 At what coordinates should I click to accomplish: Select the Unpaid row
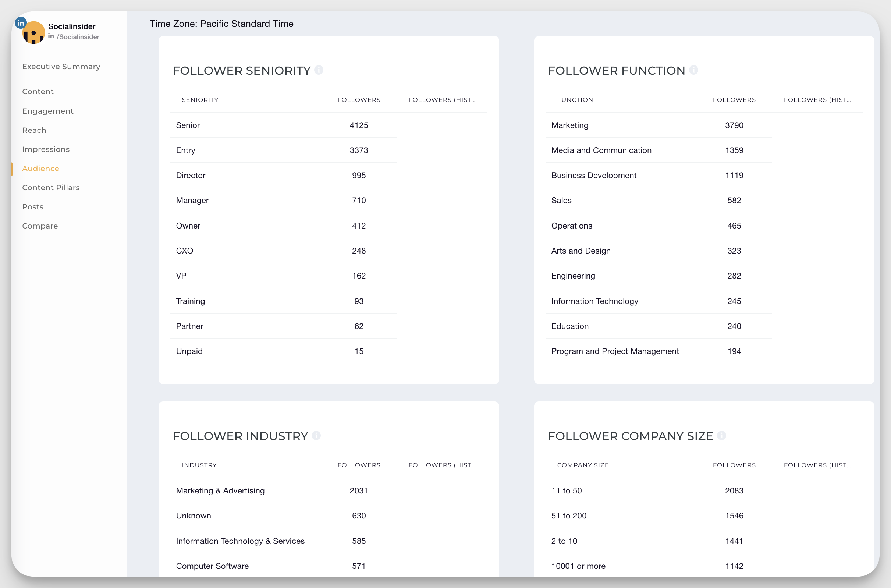284,351
